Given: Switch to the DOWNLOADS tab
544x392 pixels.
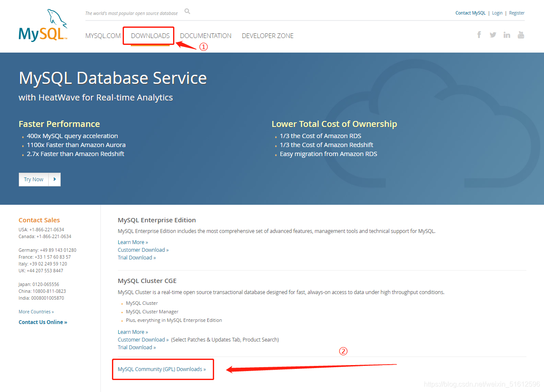Looking at the screenshot, I should pos(150,36).
